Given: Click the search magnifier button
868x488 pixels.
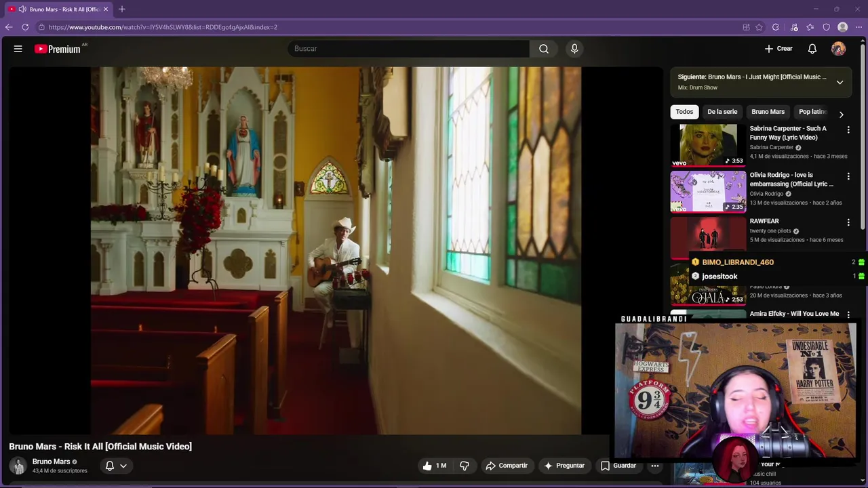Looking at the screenshot, I should pyautogui.click(x=544, y=49).
